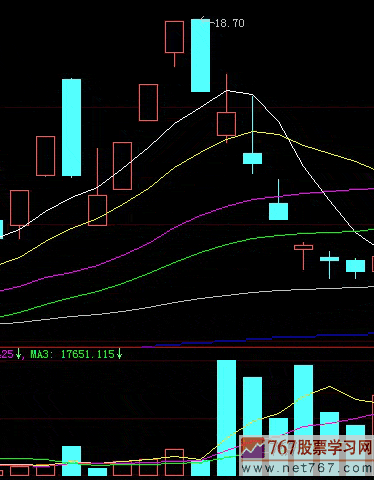Select the yellow moving average line at its peak
The image size is (374, 480).
click(253, 132)
